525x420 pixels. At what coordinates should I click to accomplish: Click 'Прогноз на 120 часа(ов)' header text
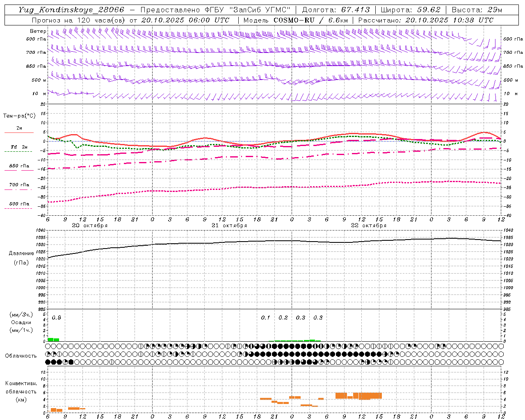point(79,20)
